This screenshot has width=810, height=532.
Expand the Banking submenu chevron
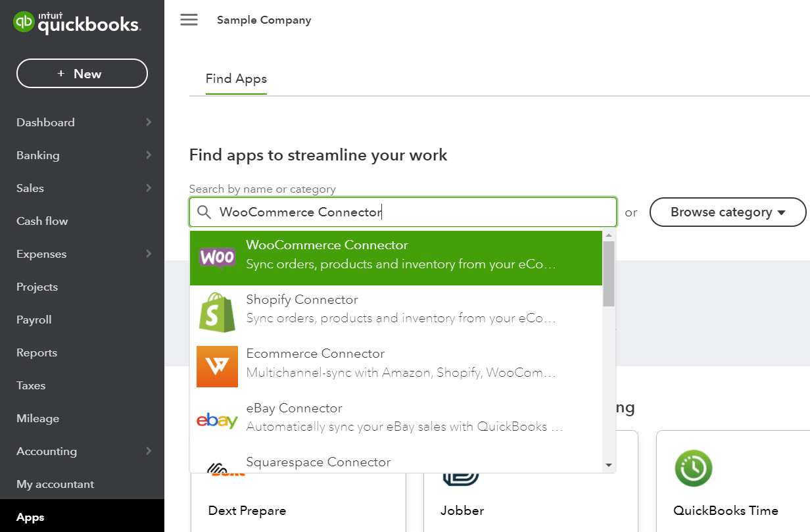coord(149,155)
